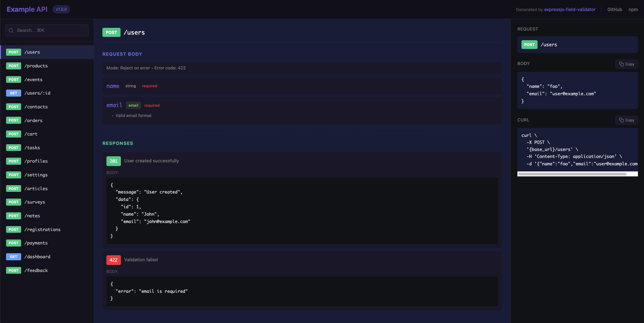Click the Example API title
The height and width of the screenshot is (323, 644).
tap(27, 9)
